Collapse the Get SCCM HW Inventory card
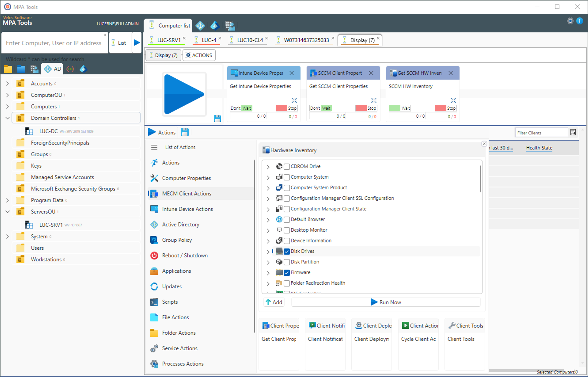Viewport: 588px width, 377px height. pos(453,100)
